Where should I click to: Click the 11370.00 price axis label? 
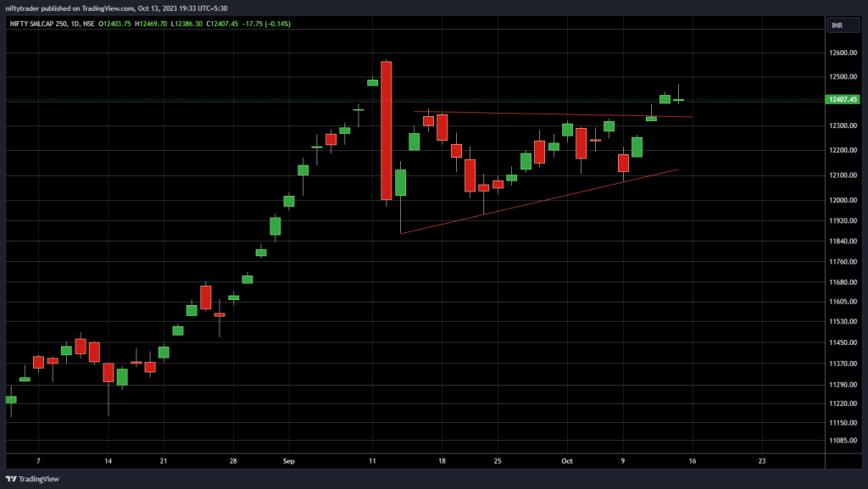coord(843,364)
